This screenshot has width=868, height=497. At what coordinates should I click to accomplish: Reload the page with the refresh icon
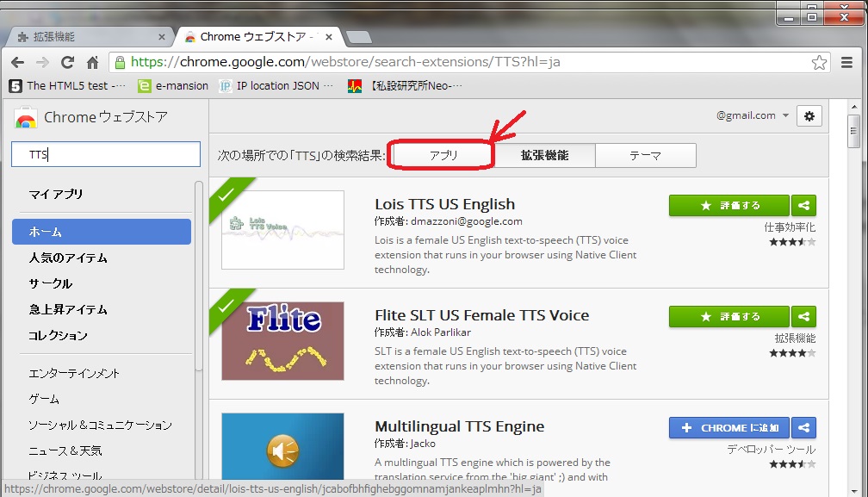point(67,63)
